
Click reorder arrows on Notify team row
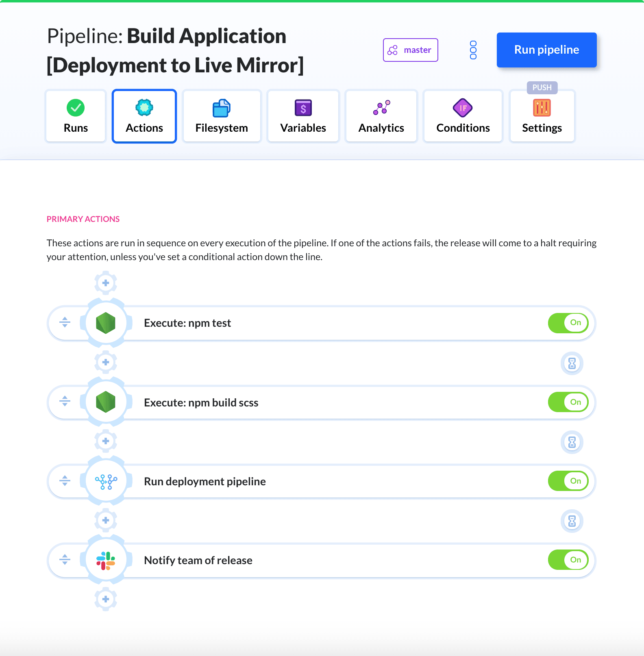tap(65, 560)
